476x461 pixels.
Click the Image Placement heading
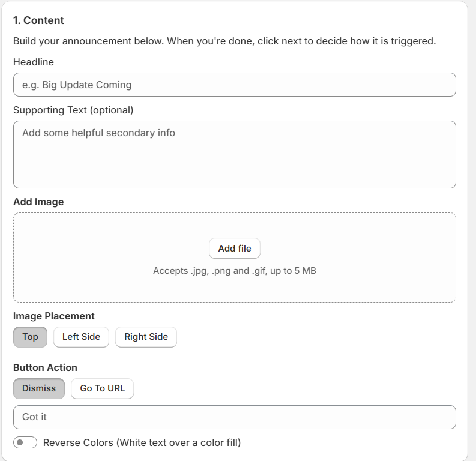[54, 316]
